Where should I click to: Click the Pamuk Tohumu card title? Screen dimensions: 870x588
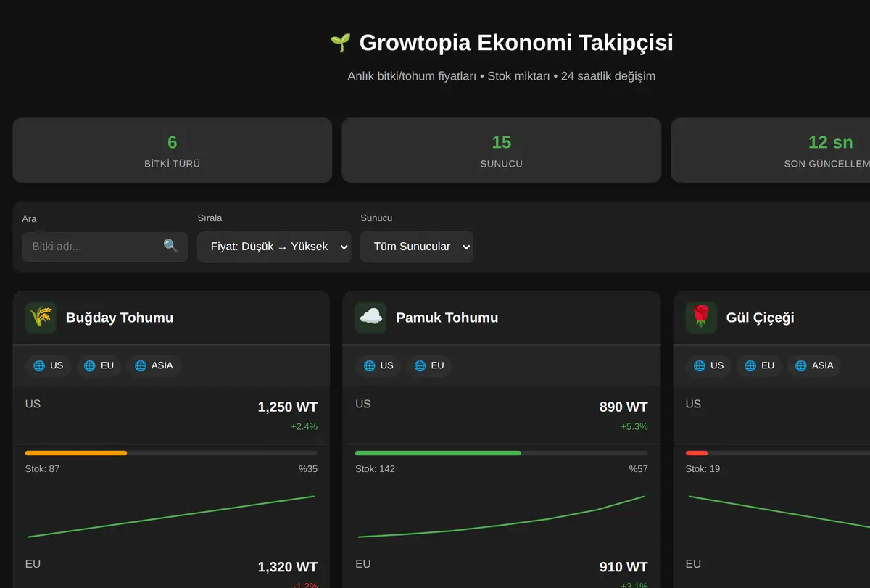tap(447, 318)
